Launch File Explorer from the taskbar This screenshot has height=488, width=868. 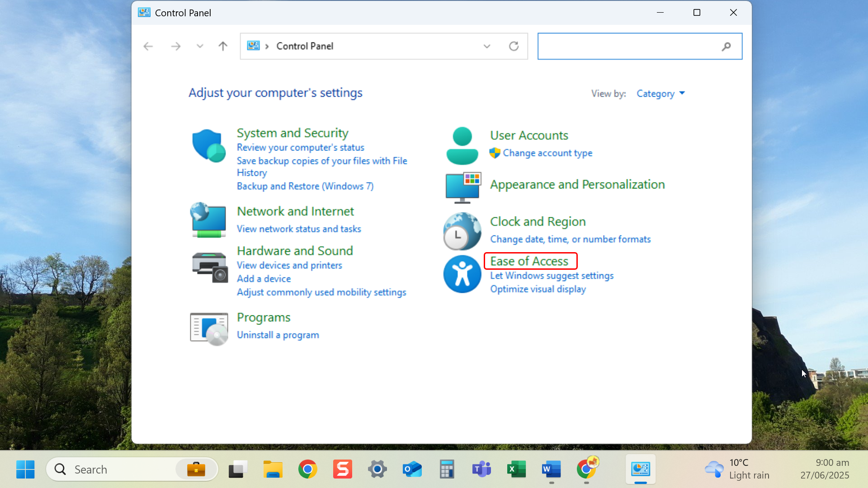pos(273,469)
